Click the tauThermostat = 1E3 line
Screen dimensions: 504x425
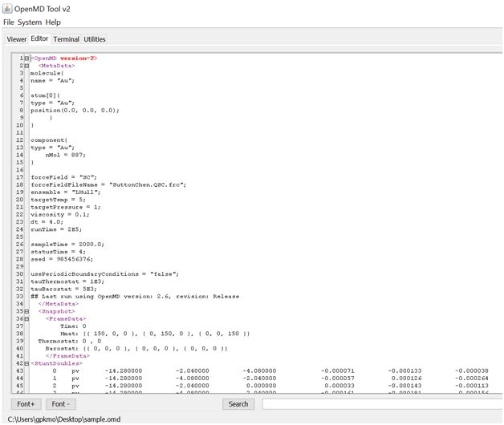pyautogui.click(x=67, y=281)
